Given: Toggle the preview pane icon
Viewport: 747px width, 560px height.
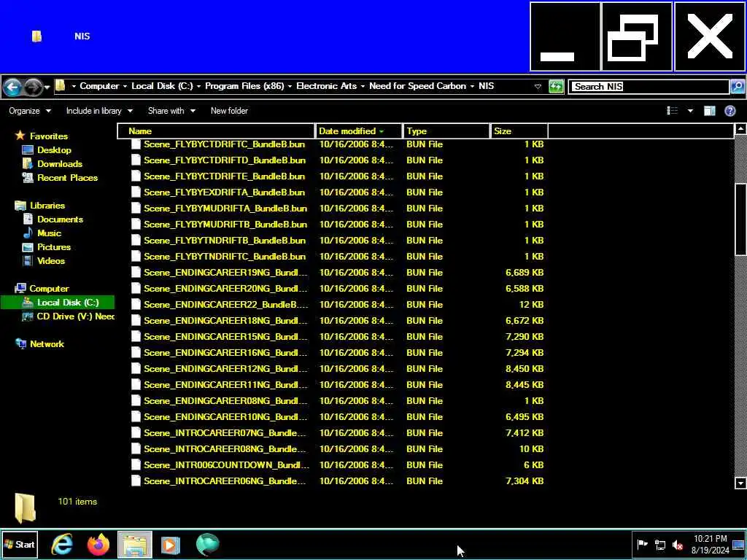Looking at the screenshot, I should point(709,111).
